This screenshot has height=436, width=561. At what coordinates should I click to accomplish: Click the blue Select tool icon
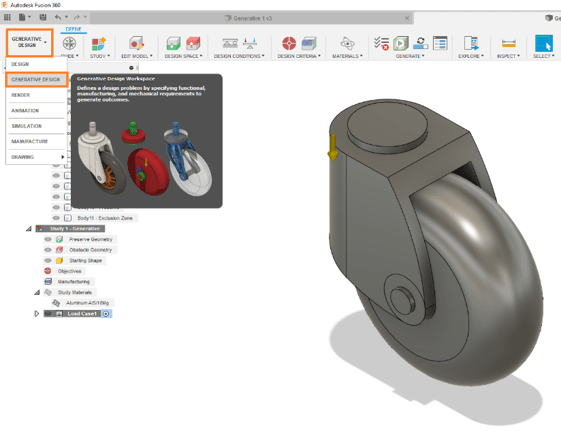pos(544,44)
